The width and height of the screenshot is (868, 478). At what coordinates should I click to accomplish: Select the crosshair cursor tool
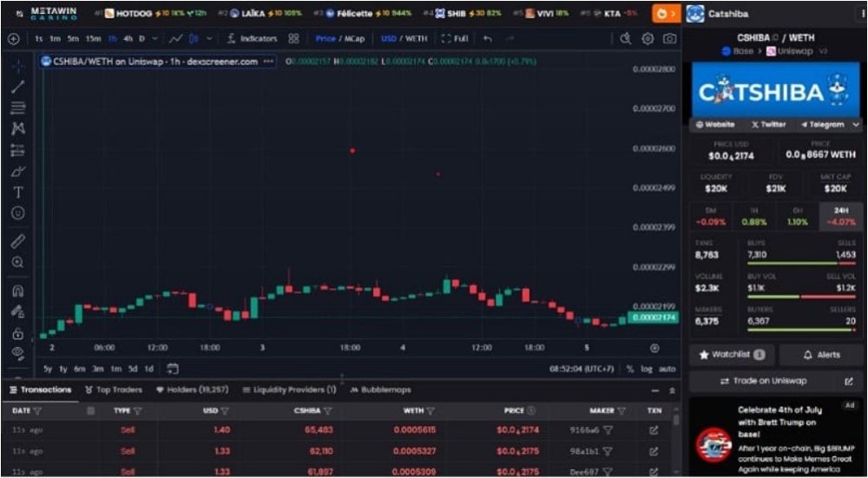pos(18,66)
